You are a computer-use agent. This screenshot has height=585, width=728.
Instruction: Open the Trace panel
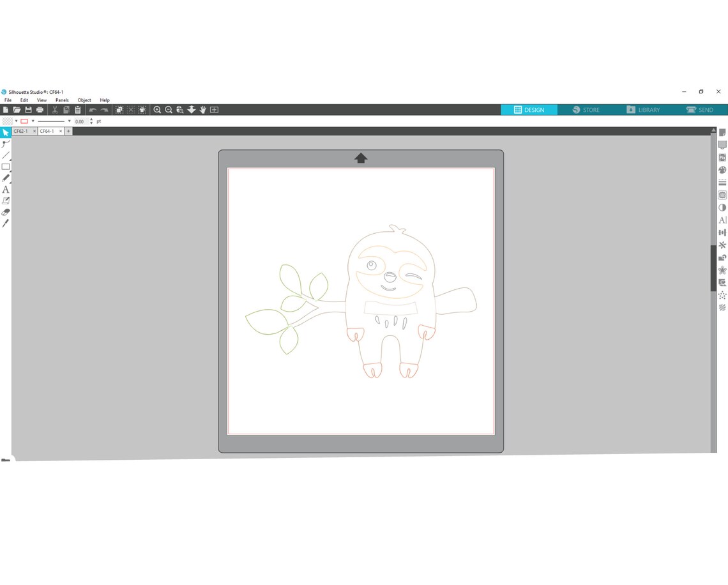722,195
